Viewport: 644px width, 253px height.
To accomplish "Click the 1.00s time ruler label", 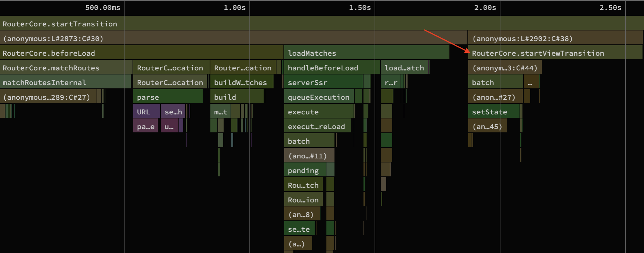I will click(x=235, y=7).
